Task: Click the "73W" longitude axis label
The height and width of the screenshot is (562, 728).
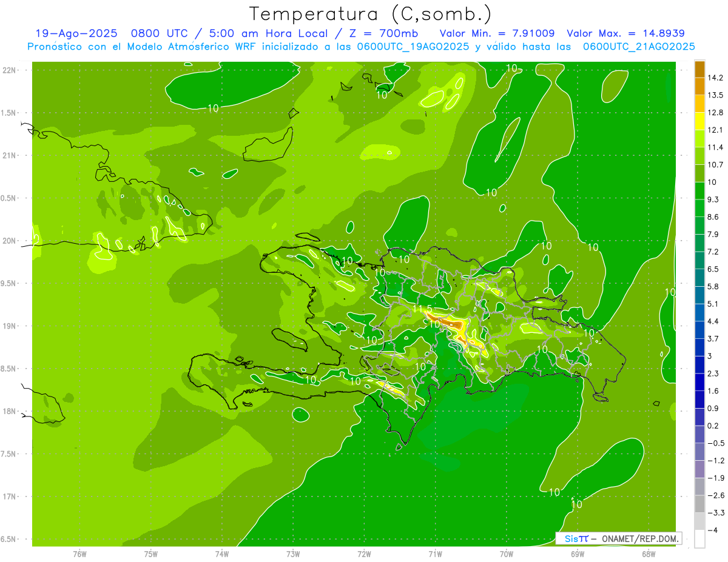Action: pos(293,554)
